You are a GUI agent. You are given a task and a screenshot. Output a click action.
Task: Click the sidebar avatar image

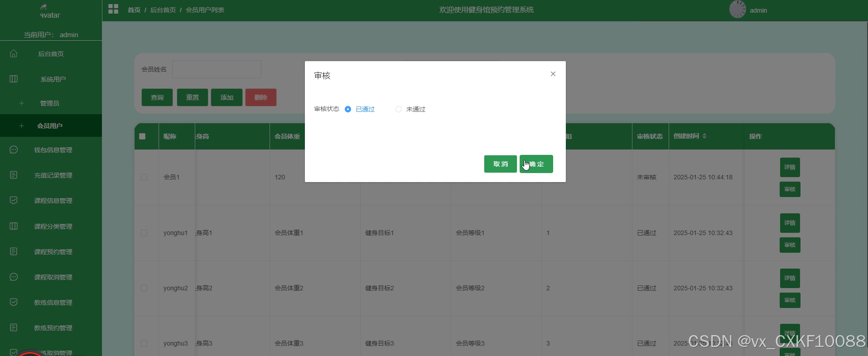point(49,11)
